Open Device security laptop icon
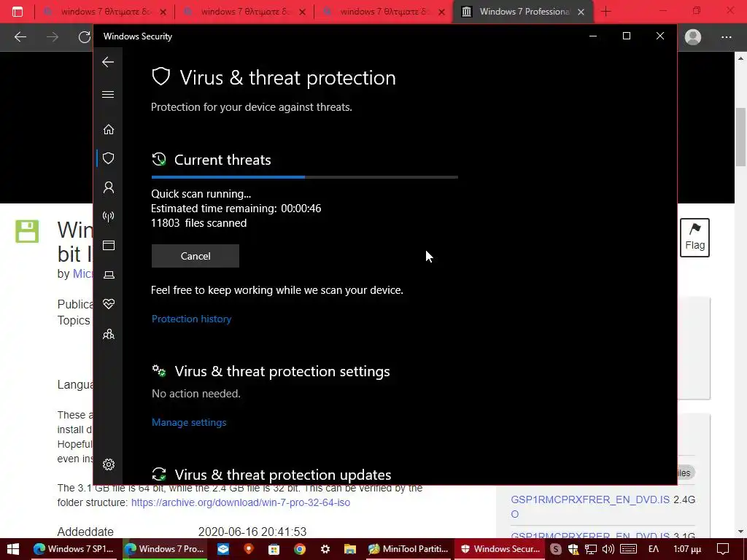Image resolution: width=747 pixels, height=560 pixels. coord(109,275)
